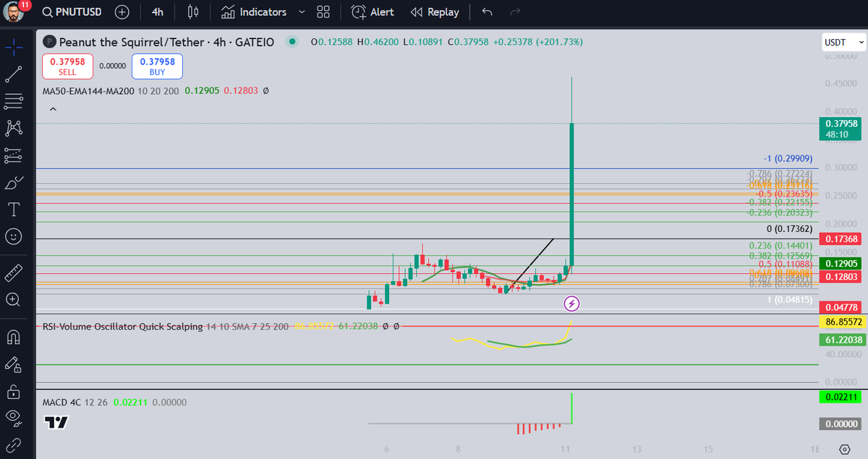Click the 0.37958 BUY button

[157, 67]
